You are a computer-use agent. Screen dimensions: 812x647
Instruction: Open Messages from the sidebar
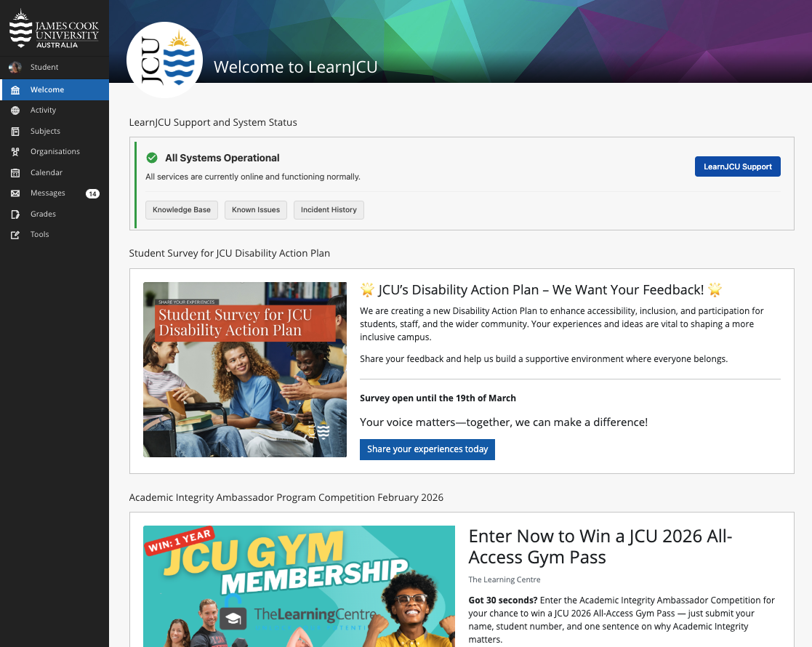[55, 193]
